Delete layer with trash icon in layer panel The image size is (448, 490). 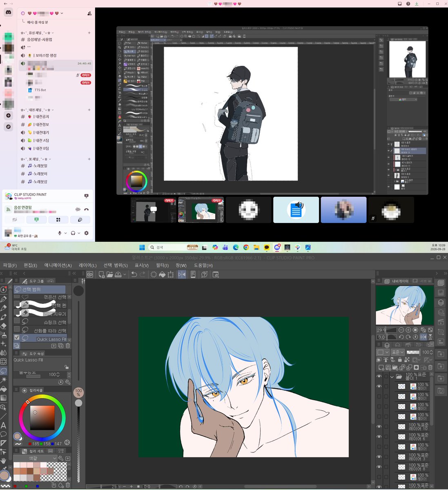coord(430,367)
